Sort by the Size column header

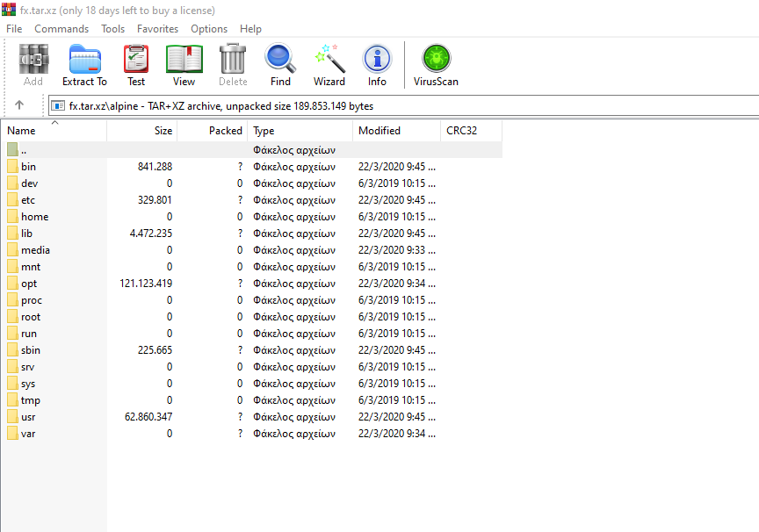pos(142,131)
